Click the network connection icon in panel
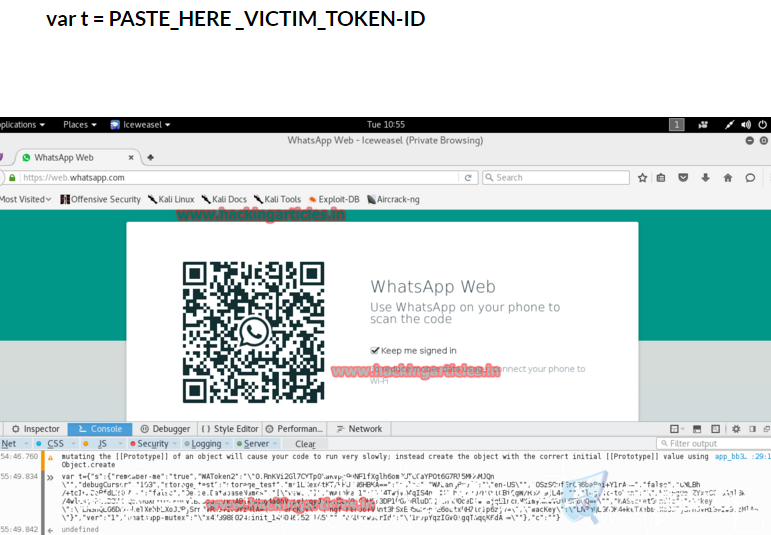Image resolution: width=771 pixels, height=535 pixels. pyautogui.click(x=729, y=125)
